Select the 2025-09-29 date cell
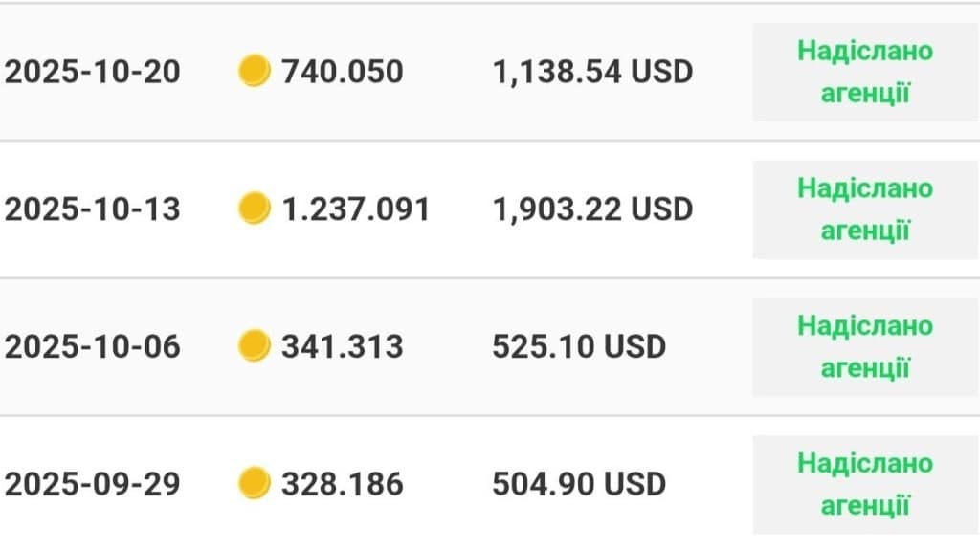Screen dimensions: 980x550 pos(93,483)
